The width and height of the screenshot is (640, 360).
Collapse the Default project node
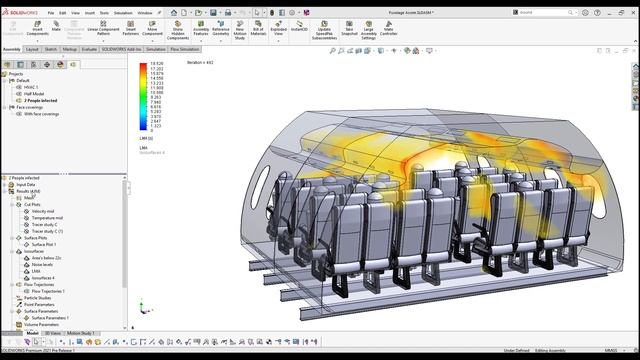pyautogui.click(x=5, y=80)
